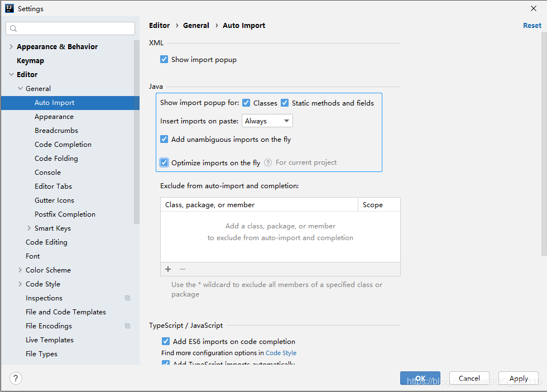This screenshot has height=392, width=547.
Task: Collapse the Editor section in the tree
Action: click(12, 74)
